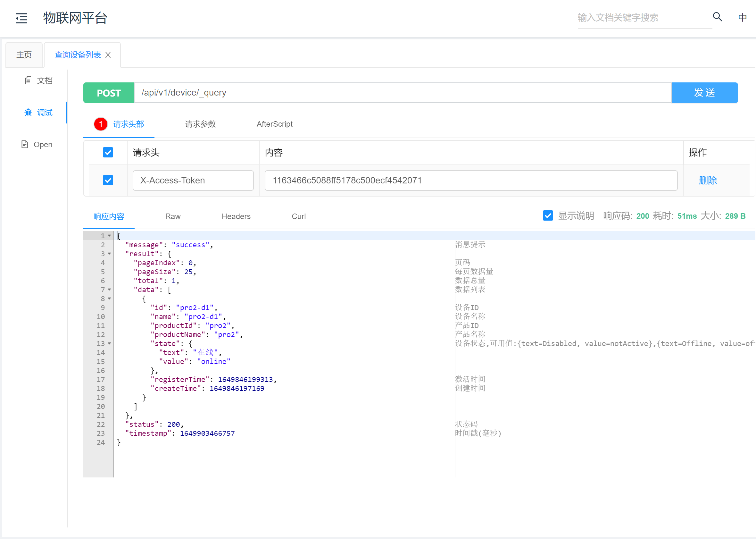Click the "message": "success" line
Image resolution: width=756 pixels, height=539 pixels.
pyautogui.click(x=169, y=245)
